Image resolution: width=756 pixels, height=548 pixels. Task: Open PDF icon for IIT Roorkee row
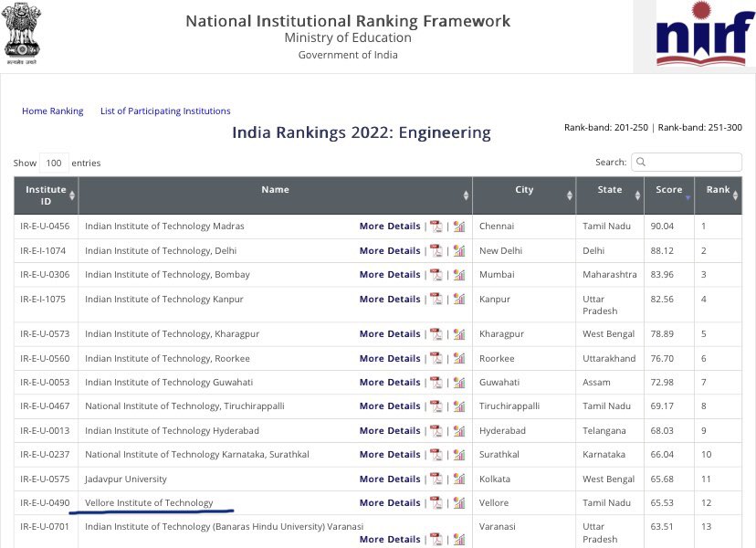(x=436, y=358)
